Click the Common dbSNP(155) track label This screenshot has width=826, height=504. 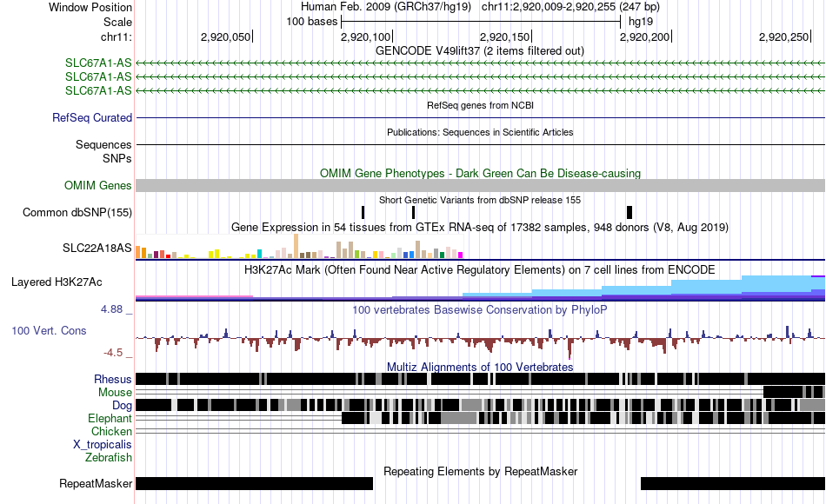pyautogui.click(x=77, y=212)
